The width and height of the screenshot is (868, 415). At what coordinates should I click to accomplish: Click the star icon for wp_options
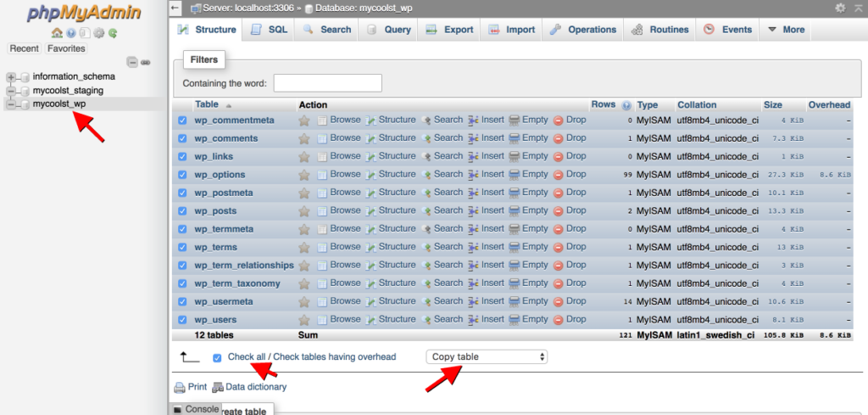[x=304, y=175]
